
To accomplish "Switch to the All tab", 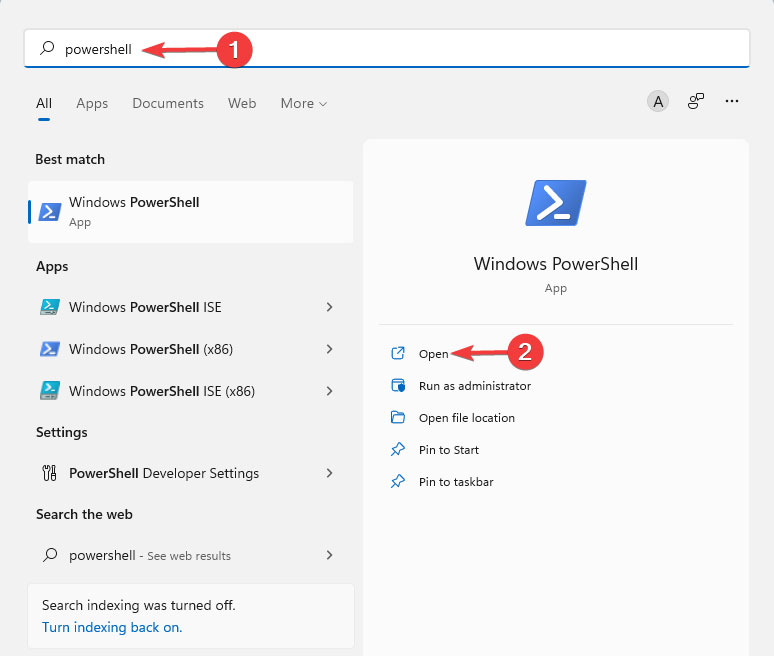I will pyautogui.click(x=44, y=103).
